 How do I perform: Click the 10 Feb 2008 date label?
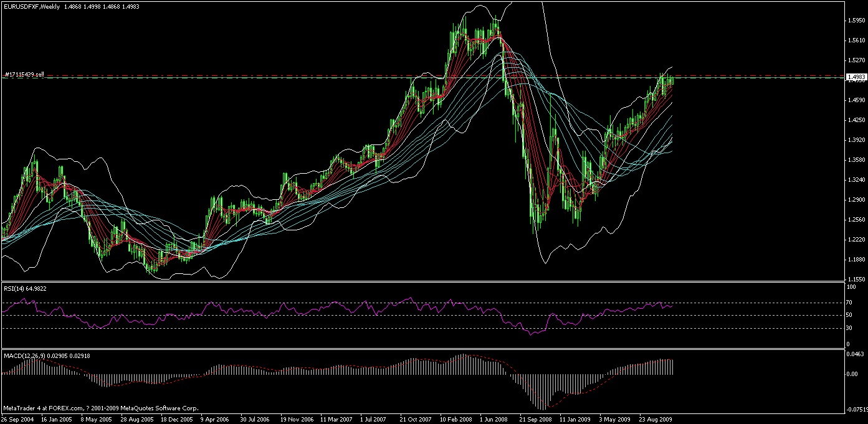click(456, 420)
